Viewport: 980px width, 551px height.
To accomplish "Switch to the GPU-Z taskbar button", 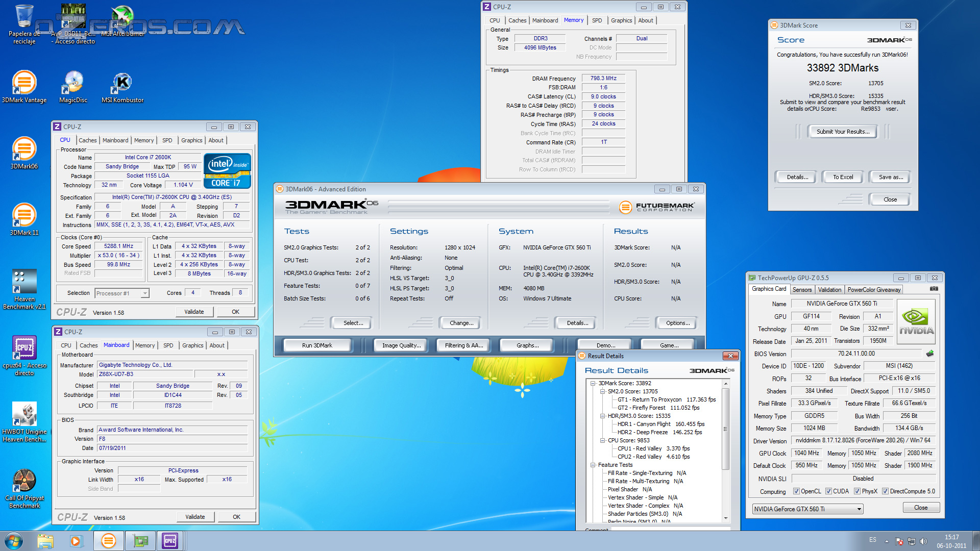I will [x=140, y=541].
